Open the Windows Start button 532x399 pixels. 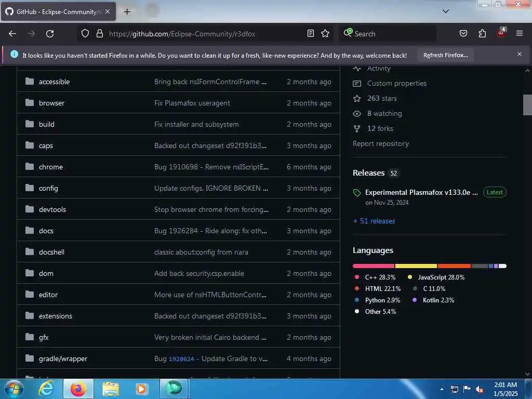(x=14, y=389)
